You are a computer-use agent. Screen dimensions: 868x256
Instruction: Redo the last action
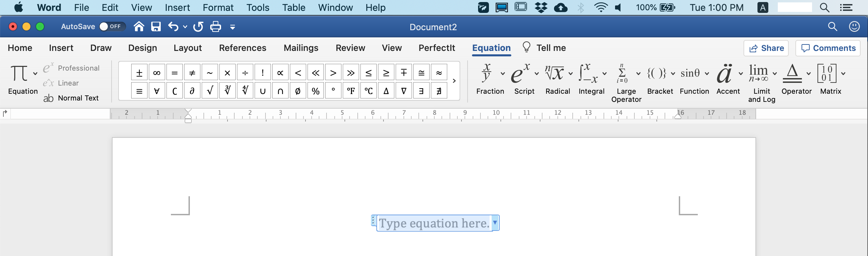coord(198,26)
